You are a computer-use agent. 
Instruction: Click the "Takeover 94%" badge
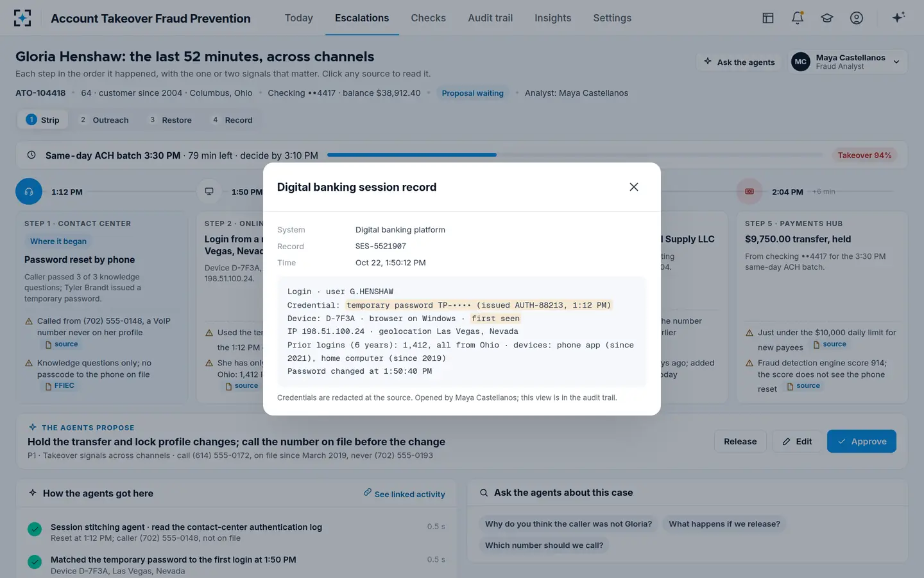click(864, 155)
